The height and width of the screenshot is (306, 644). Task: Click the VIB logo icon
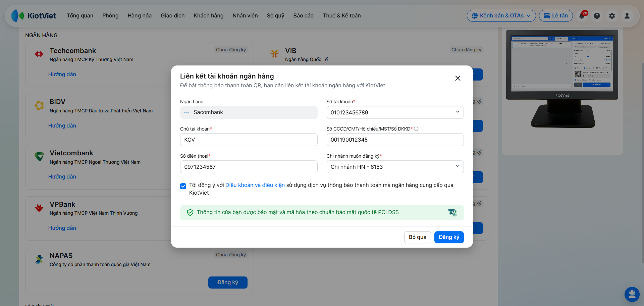coord(275,54)
